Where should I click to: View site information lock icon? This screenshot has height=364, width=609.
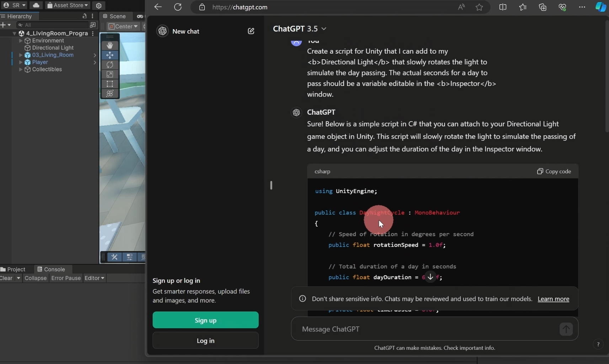coord(202,7)
